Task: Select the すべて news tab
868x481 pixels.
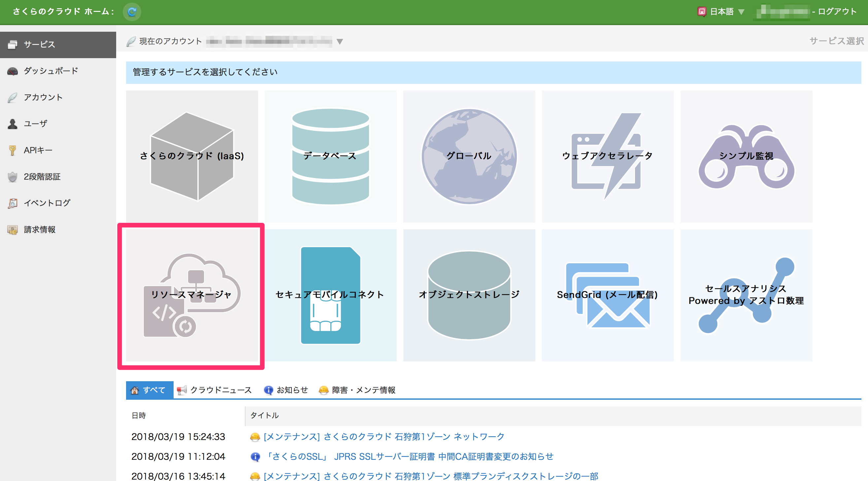Action: 150,390
